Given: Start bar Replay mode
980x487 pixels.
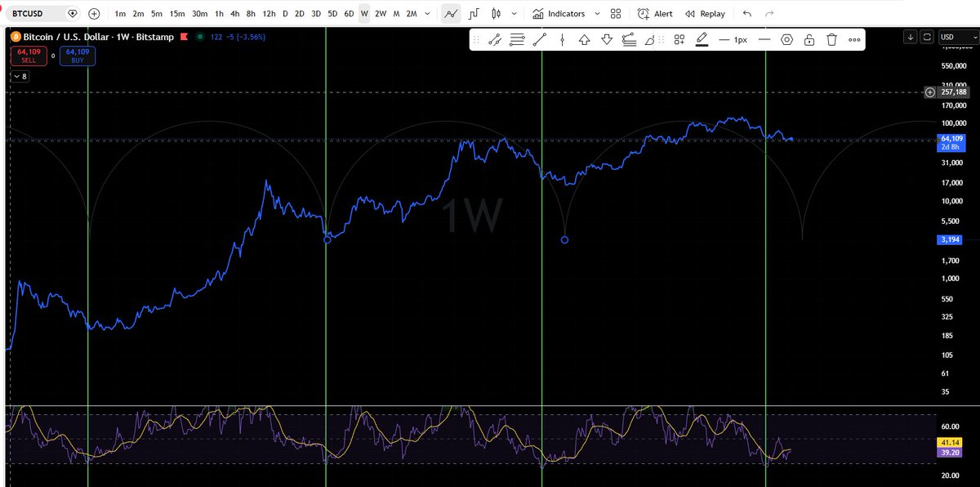Looking at the screenshot, I should tap(706, 14).
